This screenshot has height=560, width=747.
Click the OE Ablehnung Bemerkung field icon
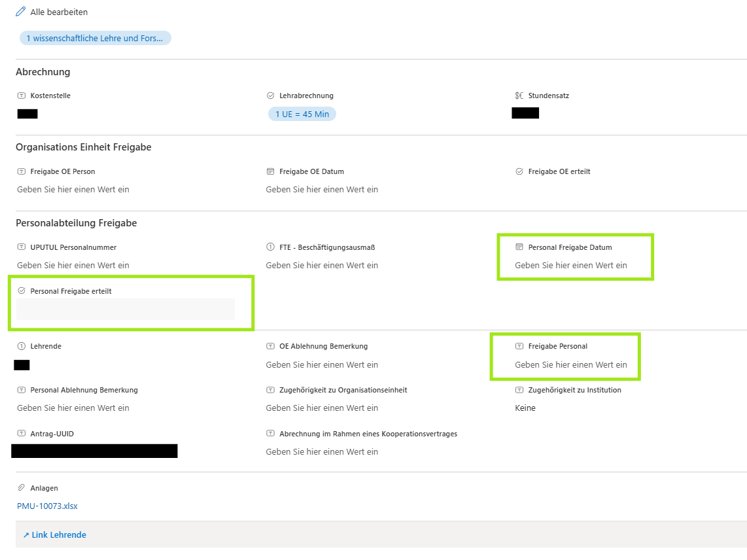point(271,346)
